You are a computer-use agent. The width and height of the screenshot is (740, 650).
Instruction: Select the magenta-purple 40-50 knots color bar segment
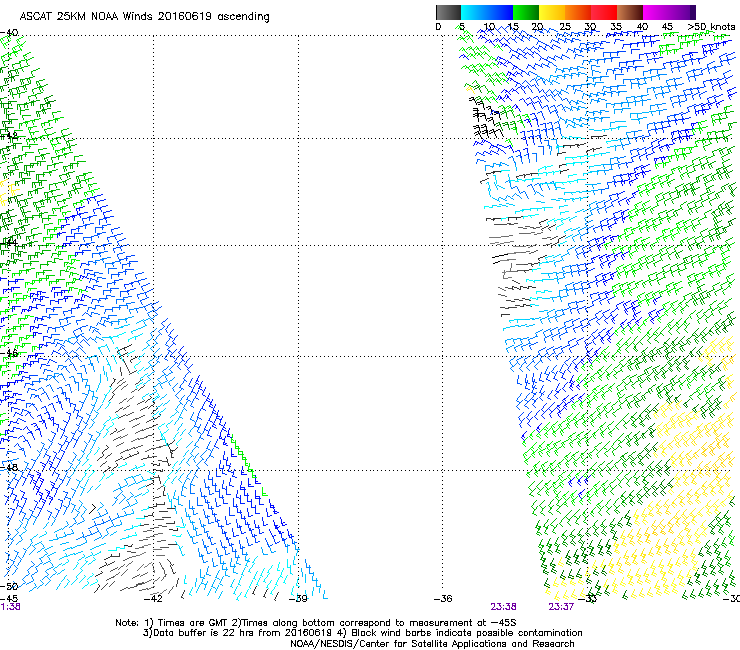(669, 12)
